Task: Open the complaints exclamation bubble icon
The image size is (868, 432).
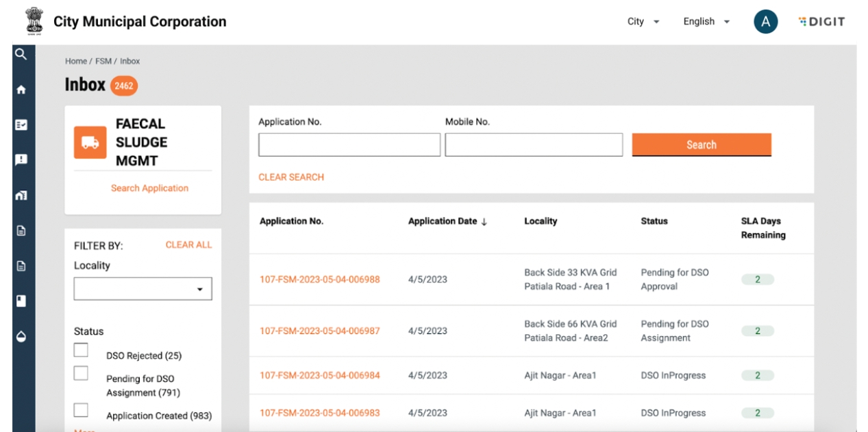Action: click(21, 160)
